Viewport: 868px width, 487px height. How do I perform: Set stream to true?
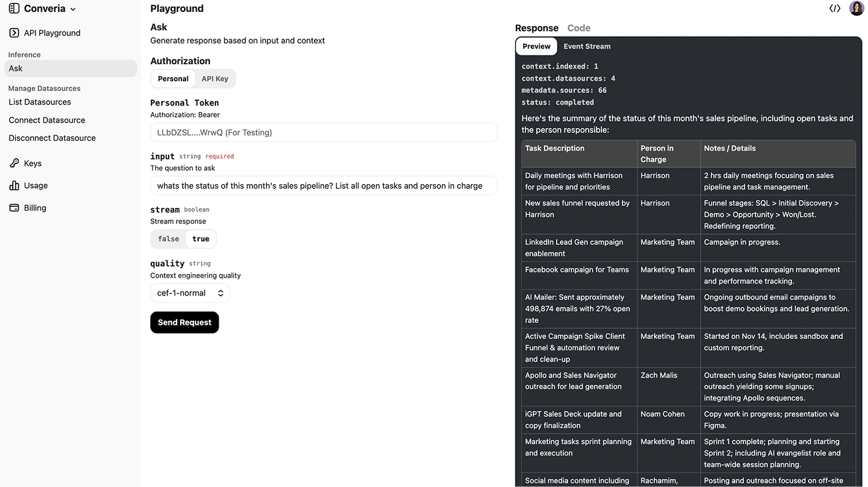[x=201, y=239]
